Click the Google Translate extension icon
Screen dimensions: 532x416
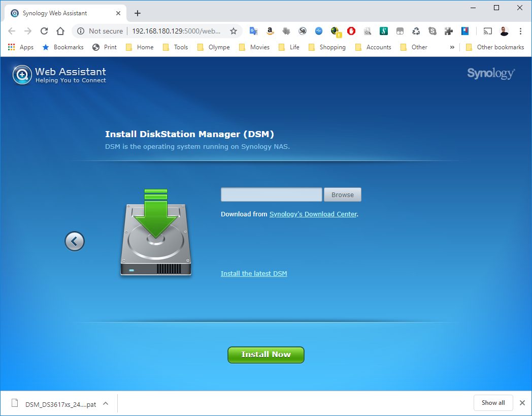coord(253,31)
